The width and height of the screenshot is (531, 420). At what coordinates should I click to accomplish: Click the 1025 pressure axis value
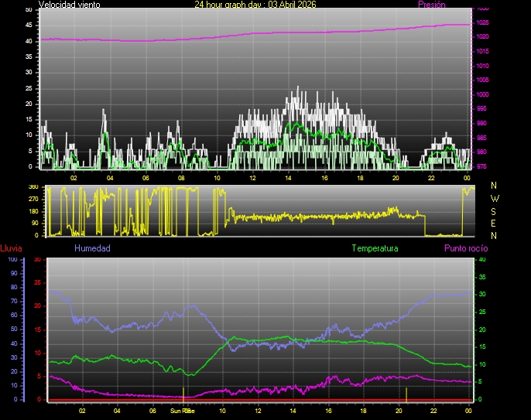[x=482, y=22]
